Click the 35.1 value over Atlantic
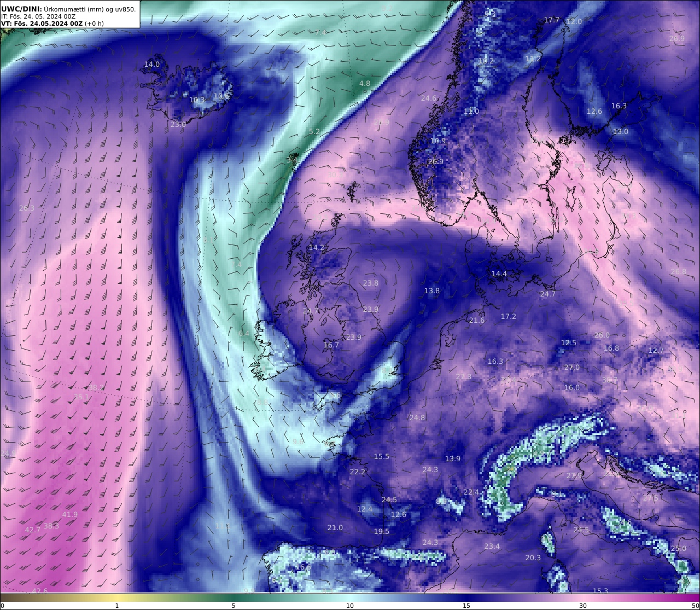The width and height of the screenshot is (700, 610). click(81, 397)
